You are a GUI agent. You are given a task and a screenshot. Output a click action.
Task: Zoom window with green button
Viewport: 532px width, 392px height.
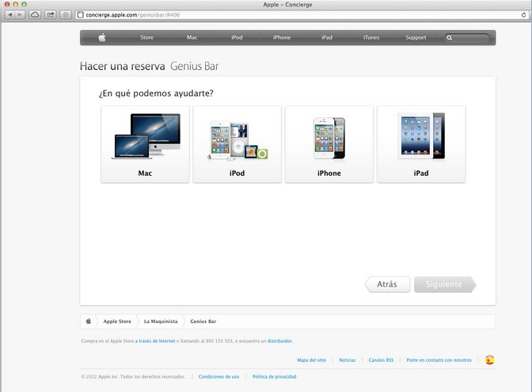coord(24,5)
